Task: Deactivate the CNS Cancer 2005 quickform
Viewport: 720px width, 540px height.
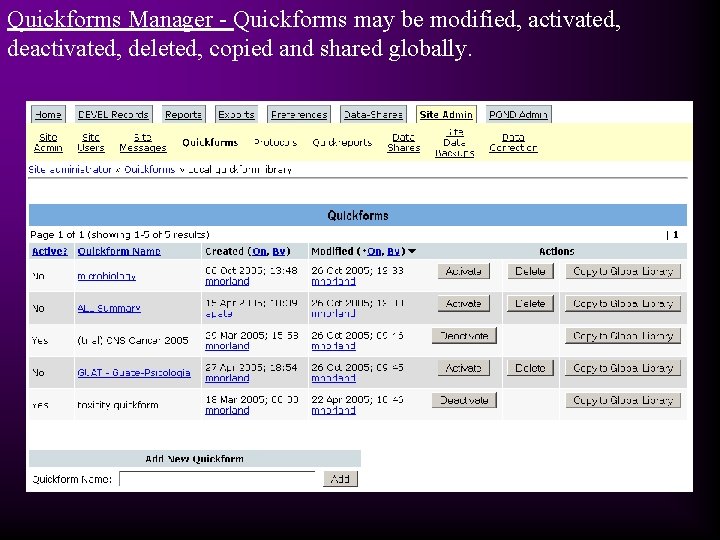Action: pos(464,336)
